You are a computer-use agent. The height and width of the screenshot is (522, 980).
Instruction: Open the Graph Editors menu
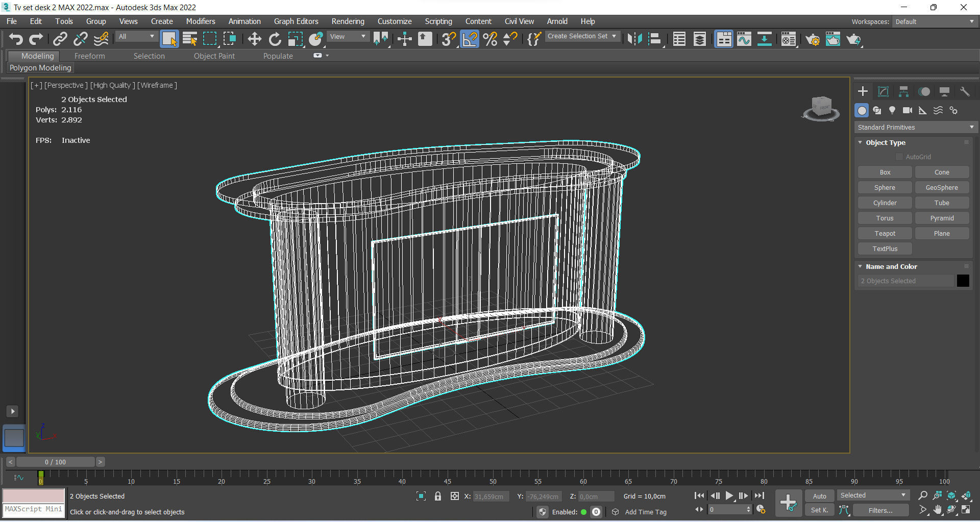296,21
